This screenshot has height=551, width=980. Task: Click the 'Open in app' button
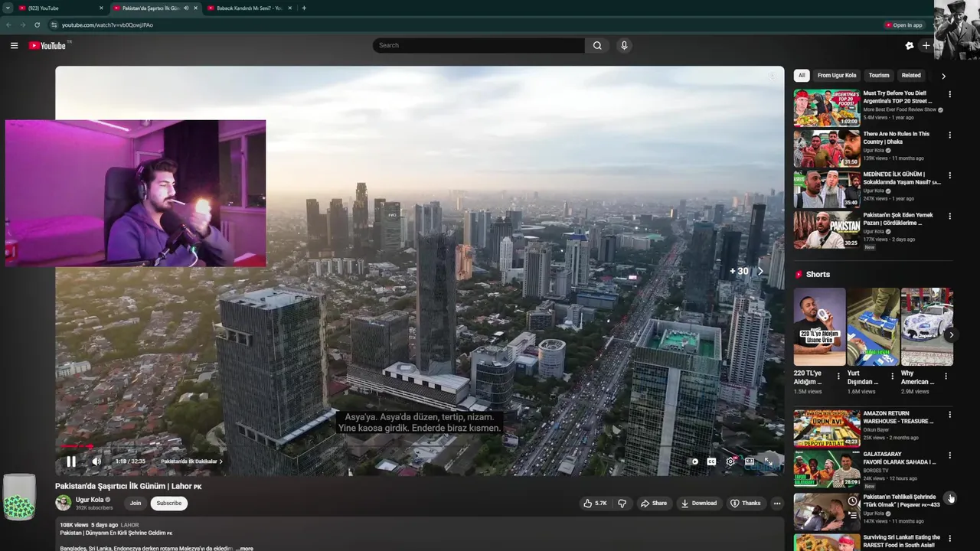point(903,24)
